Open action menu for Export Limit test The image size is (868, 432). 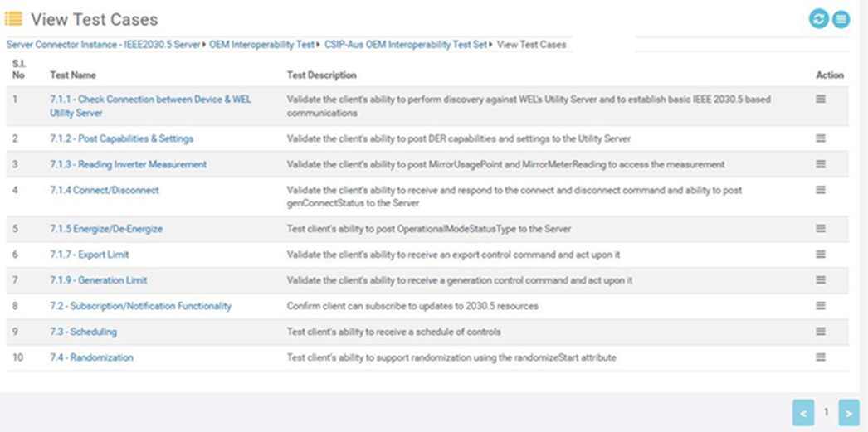pyautogui.click(x=821, y=255)
